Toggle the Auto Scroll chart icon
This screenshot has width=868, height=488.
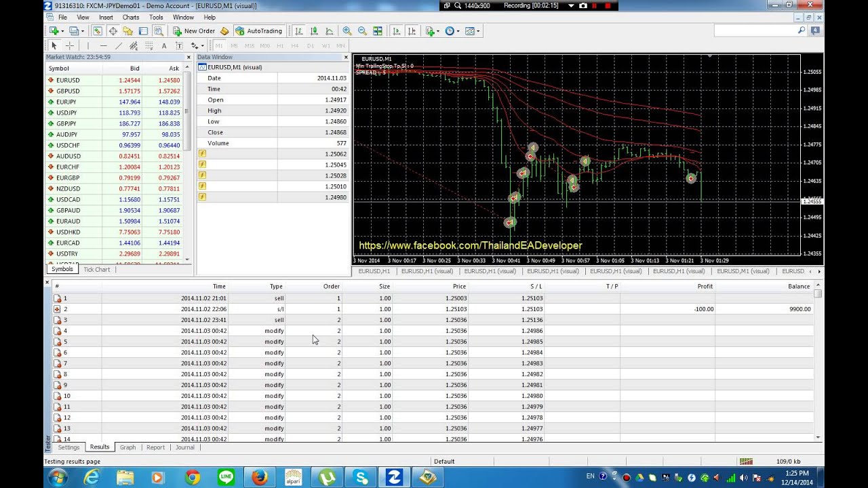click(397, 30)
